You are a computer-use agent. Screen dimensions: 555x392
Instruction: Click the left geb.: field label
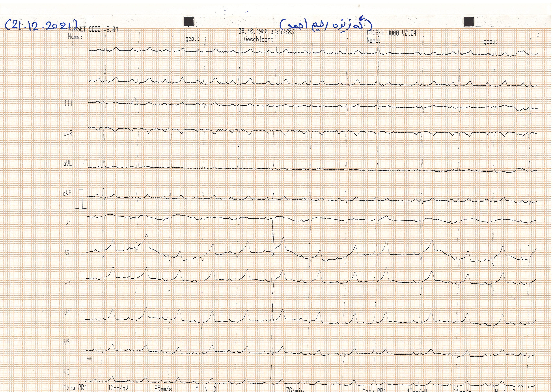tap(192, 39)
